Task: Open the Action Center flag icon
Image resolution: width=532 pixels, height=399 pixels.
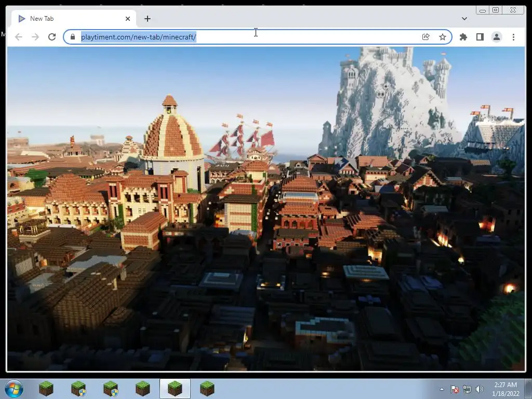Action: [x=454, y=389]
